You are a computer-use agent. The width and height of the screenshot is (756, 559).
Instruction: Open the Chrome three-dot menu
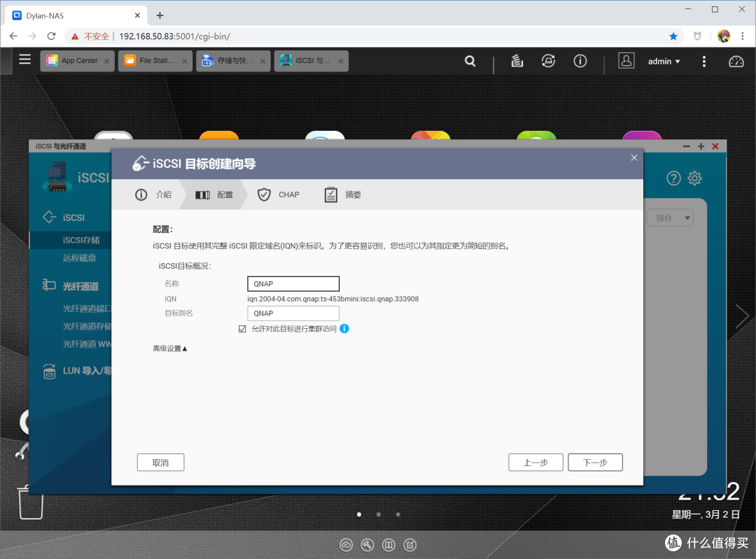tap(743, 36)
